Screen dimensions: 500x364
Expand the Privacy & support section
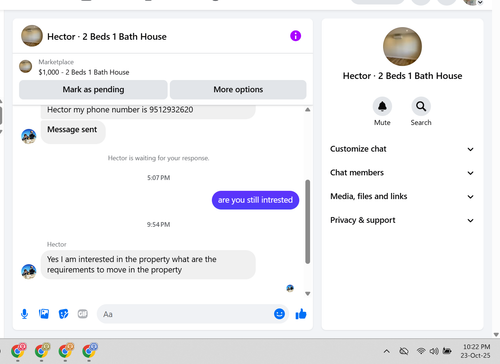point(402,220)
